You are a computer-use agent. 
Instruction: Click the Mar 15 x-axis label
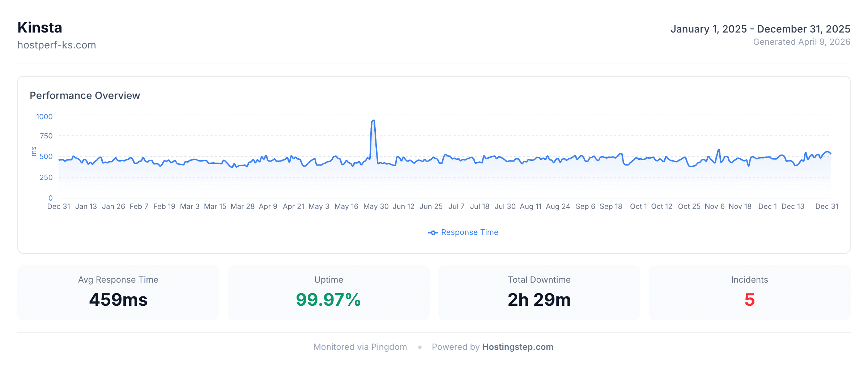215,206
